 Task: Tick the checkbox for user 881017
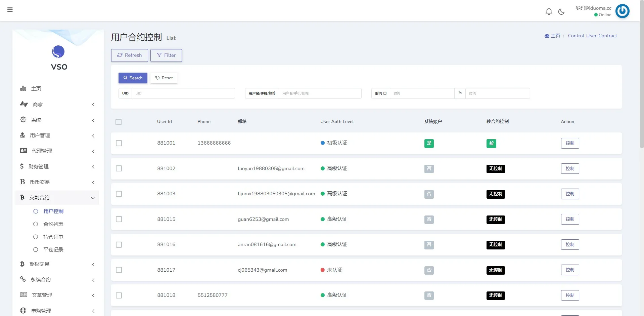coord(119,270)
